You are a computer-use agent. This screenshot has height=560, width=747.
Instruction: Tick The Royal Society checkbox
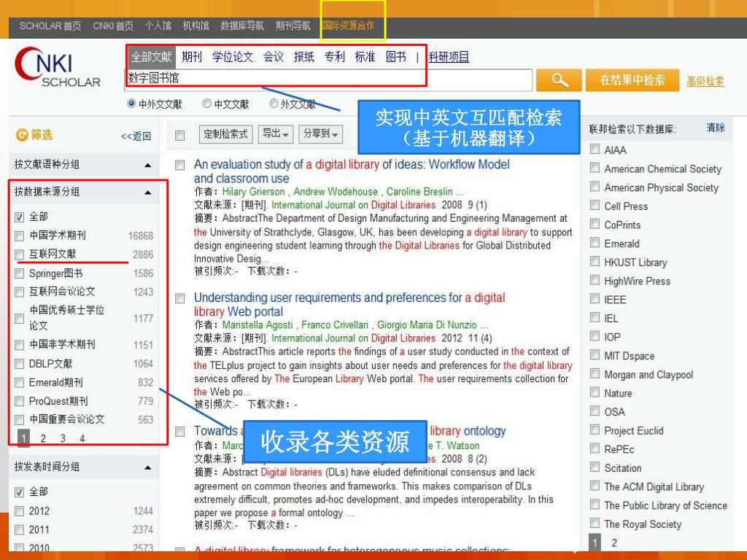[595, 523]
